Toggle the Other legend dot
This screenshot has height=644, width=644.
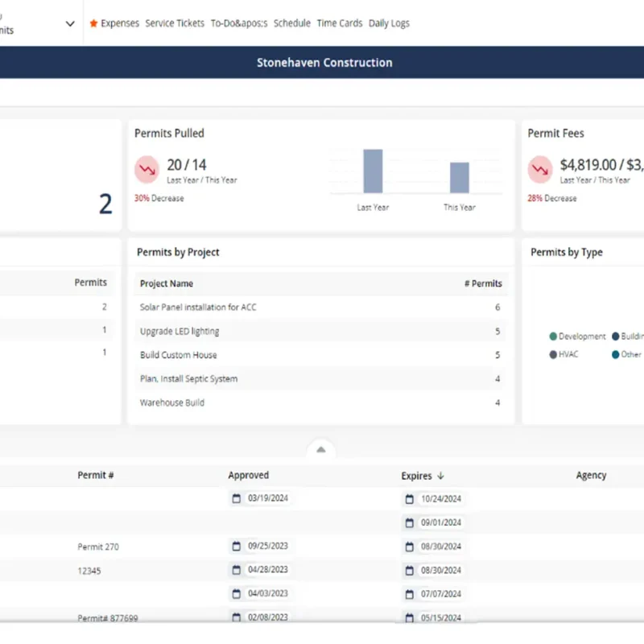coord(615,354)
